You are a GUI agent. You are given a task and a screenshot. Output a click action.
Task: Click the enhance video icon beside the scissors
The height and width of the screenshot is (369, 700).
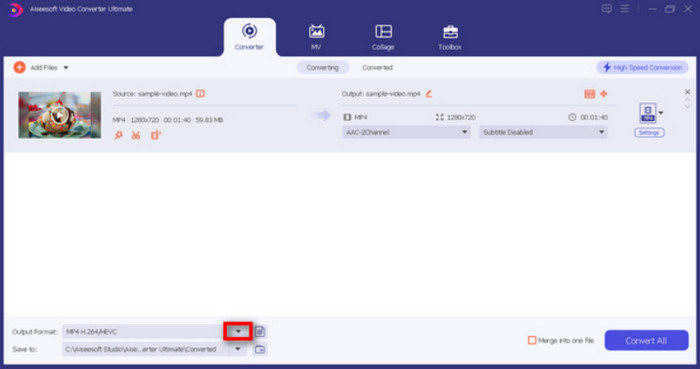pyautogui.click(x=155, y=135)
